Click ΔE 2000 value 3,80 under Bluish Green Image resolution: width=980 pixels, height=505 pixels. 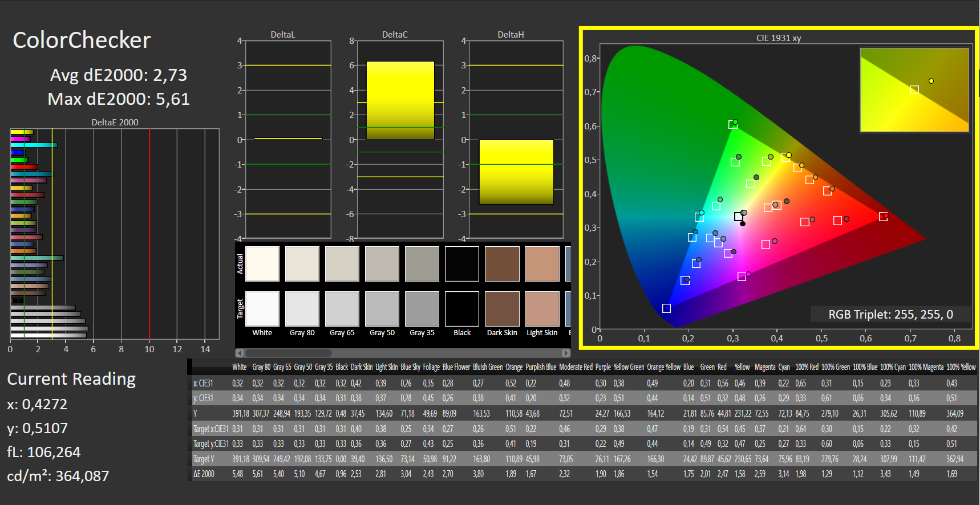478,474
